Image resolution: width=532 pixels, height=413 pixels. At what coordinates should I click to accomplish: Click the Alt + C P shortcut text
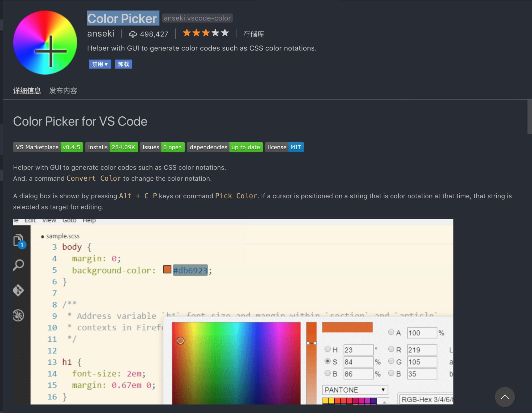[x=138, y=196]
